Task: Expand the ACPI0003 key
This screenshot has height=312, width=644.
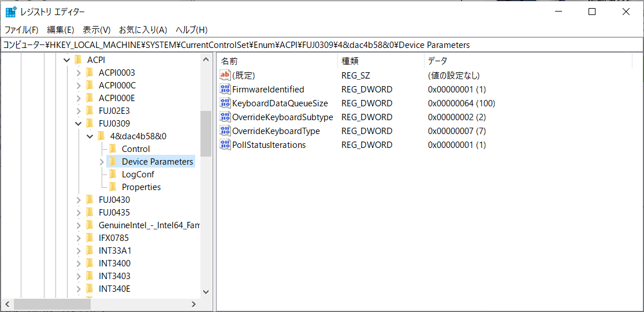Action: 79,73
